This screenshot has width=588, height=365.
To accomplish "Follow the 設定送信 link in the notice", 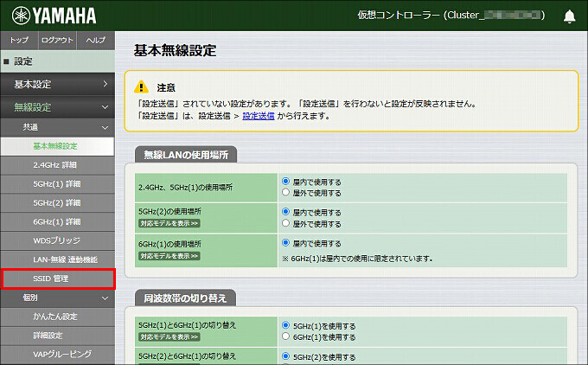I will click(259, 116).
